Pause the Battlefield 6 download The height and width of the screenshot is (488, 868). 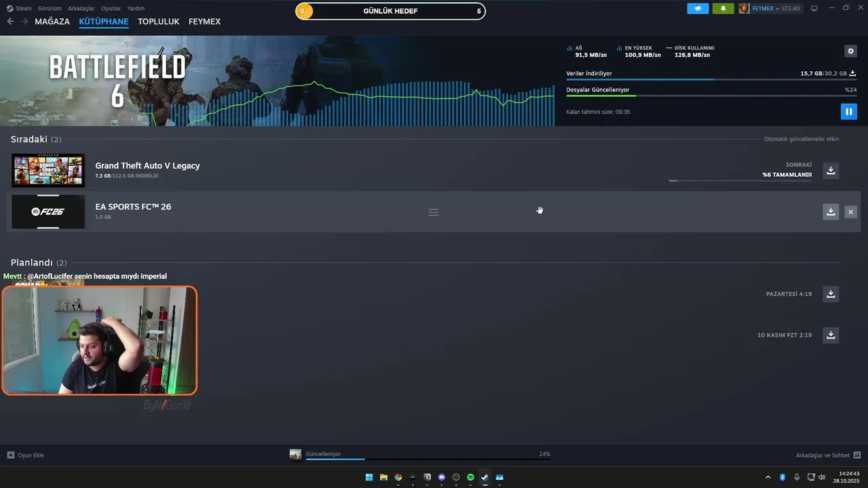(848, 111)
